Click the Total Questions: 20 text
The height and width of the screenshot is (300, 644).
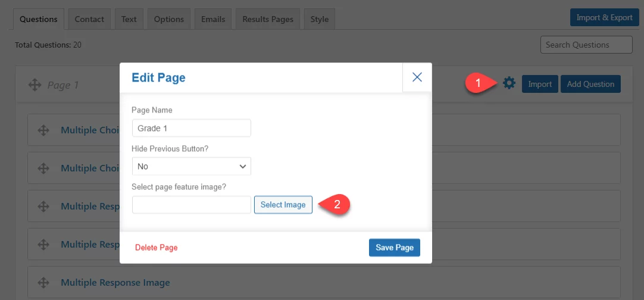pos(48,45)
